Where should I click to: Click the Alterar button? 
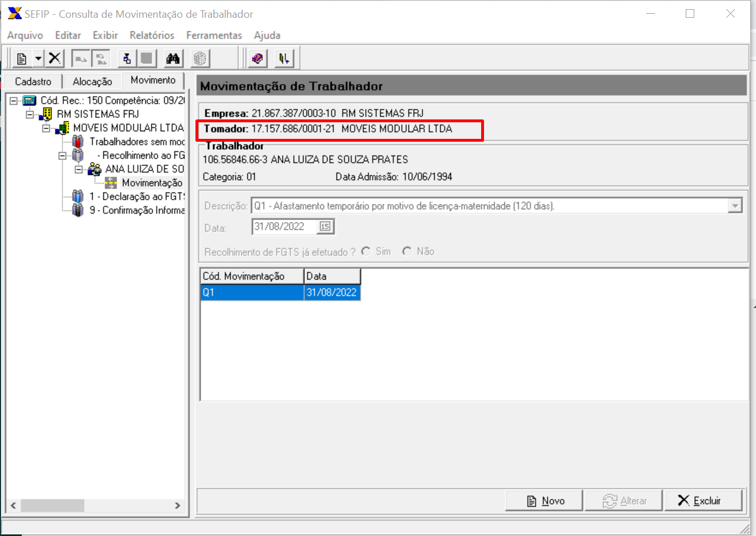pyautogui.click(x=624, y=501)
